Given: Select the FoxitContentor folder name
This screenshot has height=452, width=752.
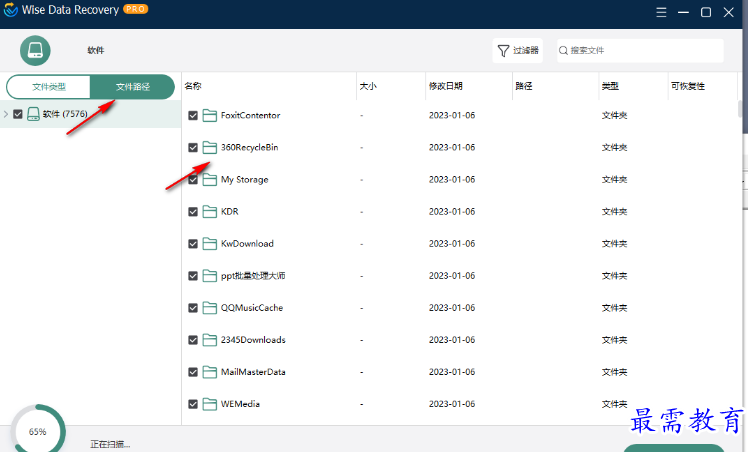Looking at the screenshot, I should click(x=250, y=115).
